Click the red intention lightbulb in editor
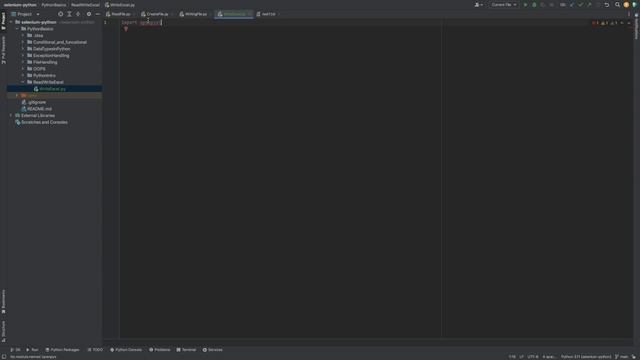 click(x=126, y=29)
